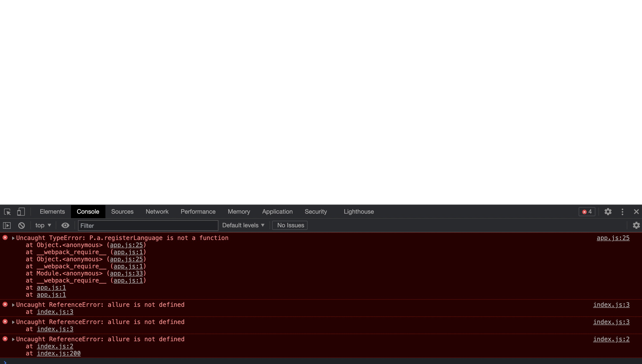This screenshot has height=364, width=642.
Task: Clear console with the ban icon
Action: point(22,225)
